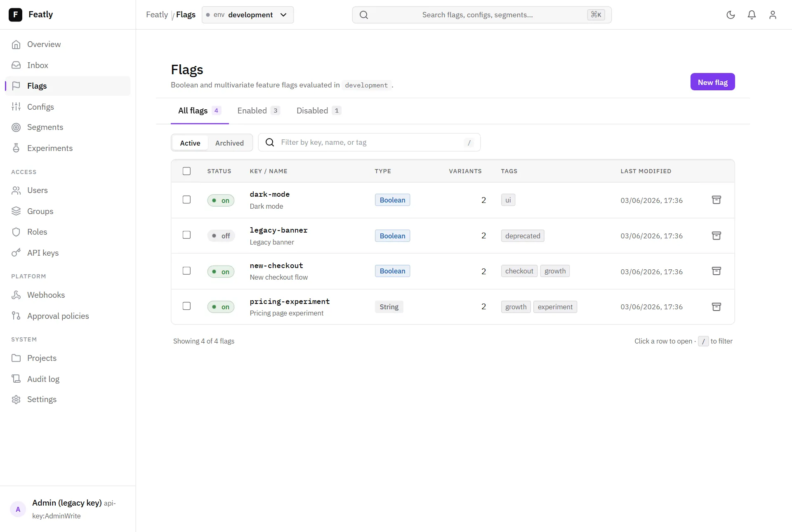Click the API keys key icon
This screenshot has height=532, width=792.
click(x=16, y=253)
